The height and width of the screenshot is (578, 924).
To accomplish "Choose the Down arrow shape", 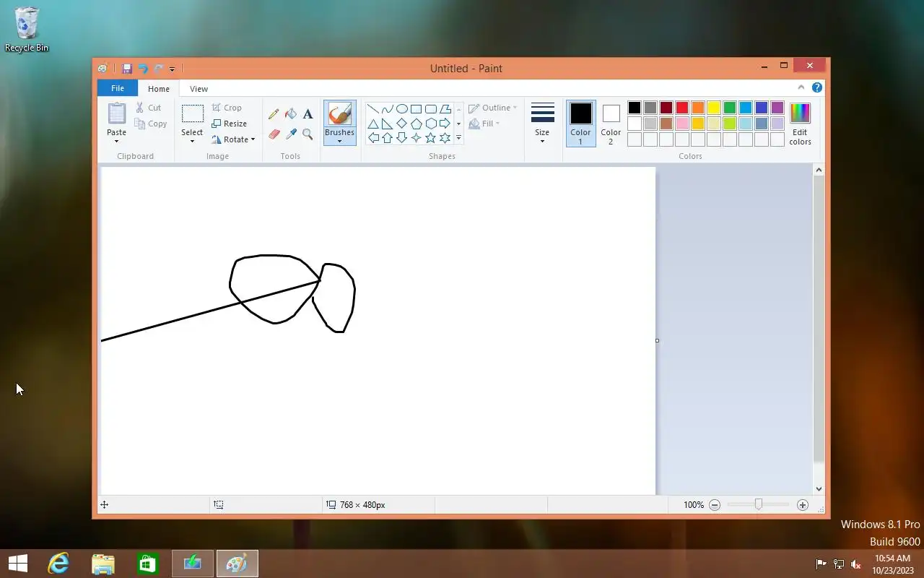I will (x=402, y=137).
